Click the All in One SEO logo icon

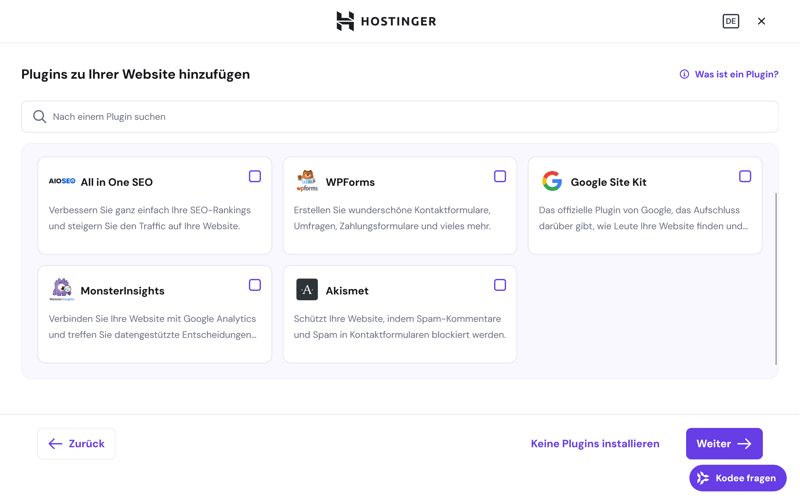pyautogui.click(x=62, y=182)
